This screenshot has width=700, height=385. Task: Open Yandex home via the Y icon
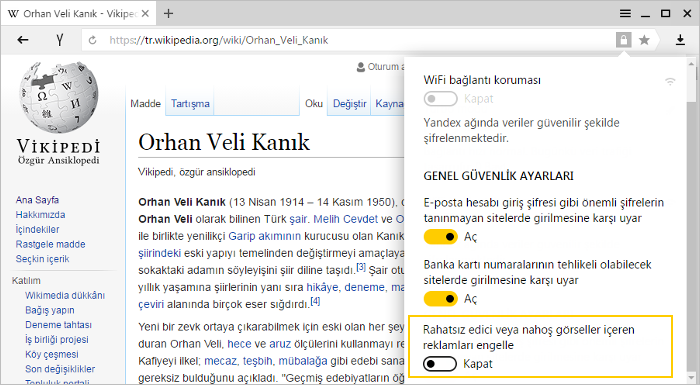click(x=59, y=40)
